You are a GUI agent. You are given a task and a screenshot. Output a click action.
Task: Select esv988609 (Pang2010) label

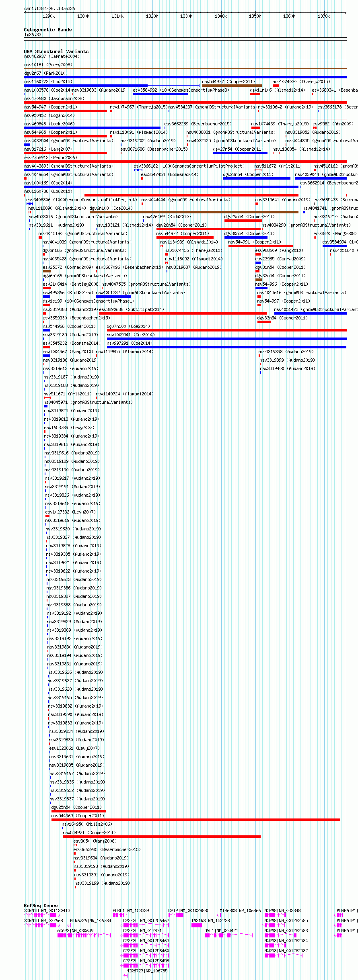[x=280, y=251]
